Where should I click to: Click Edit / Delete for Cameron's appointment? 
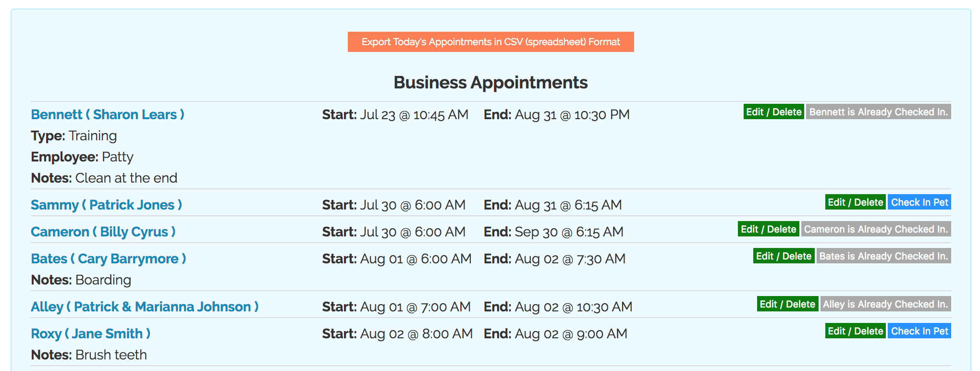pos(768,229)
